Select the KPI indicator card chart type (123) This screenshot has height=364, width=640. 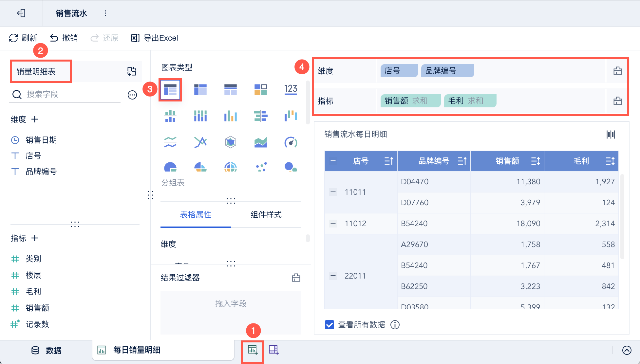[291, 89]
